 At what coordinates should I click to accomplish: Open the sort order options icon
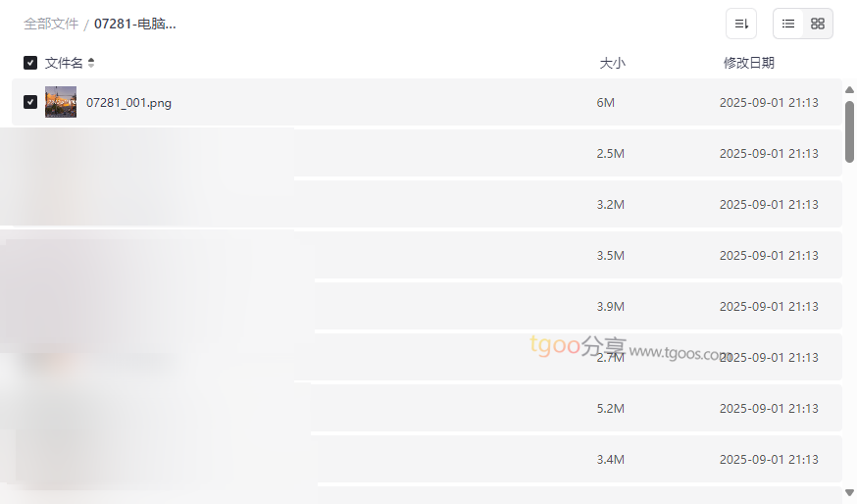741,24
